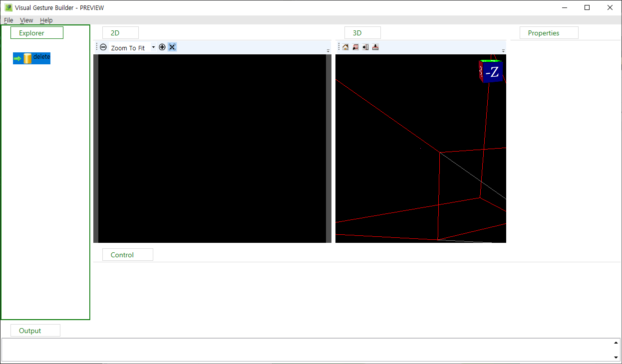Select the Properties panel tab
Image resolution: width=622 pixels, height=364 pixels.
[549, 33]
